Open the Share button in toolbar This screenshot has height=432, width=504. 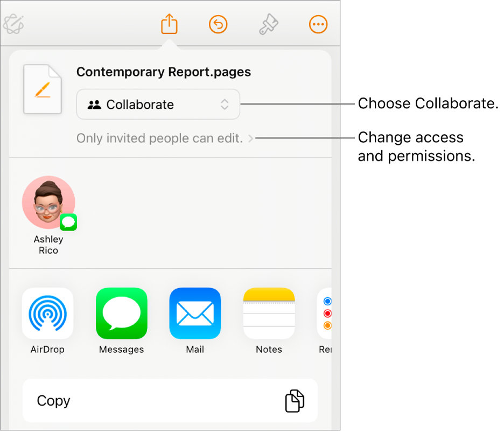[x=169, y=24]
